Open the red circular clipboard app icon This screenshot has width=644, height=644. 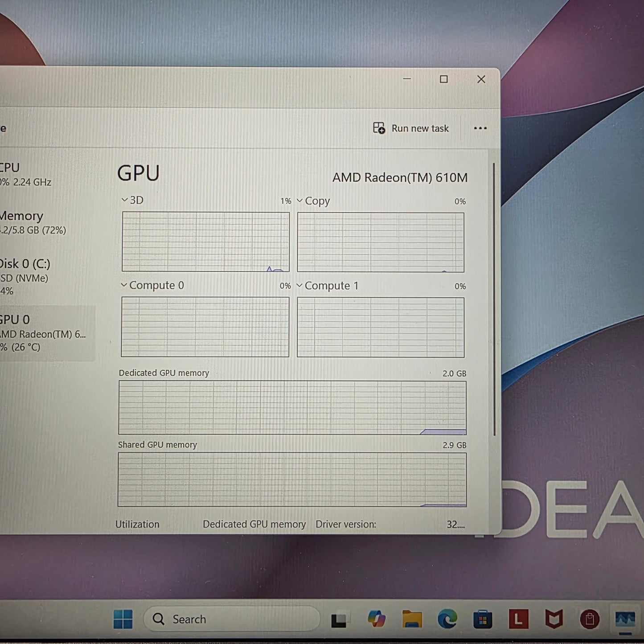coord(590,619)
